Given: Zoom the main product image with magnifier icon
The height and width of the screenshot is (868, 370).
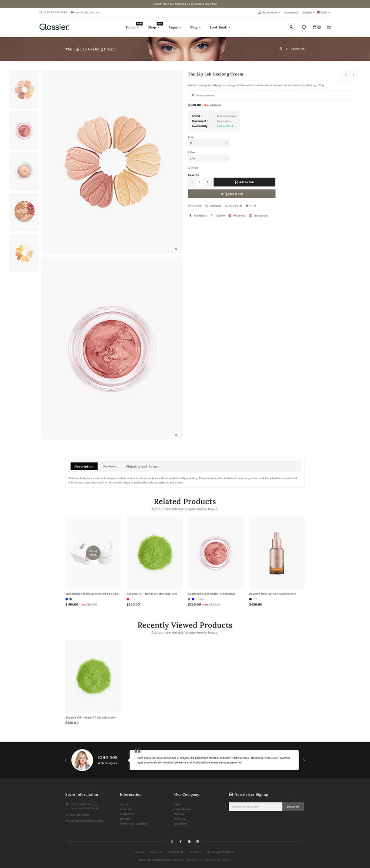Looking at the screenshot, I should [x=176, y=249].
